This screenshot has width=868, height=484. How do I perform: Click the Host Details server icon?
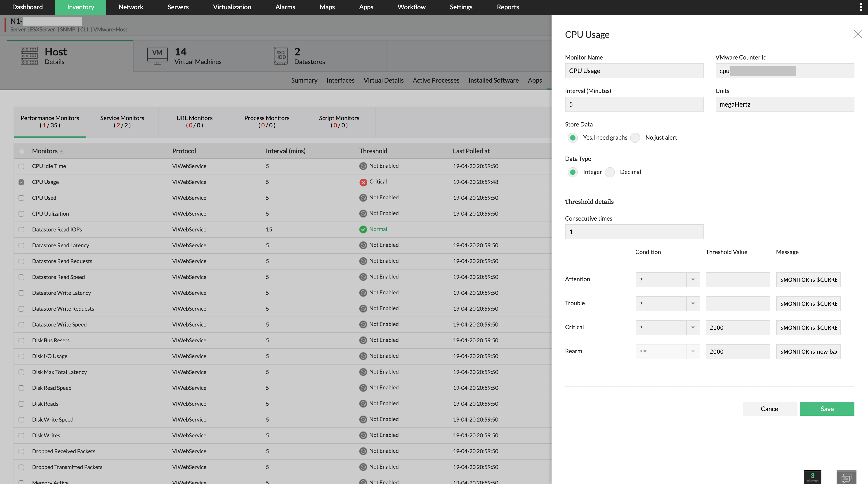point(29,56)
